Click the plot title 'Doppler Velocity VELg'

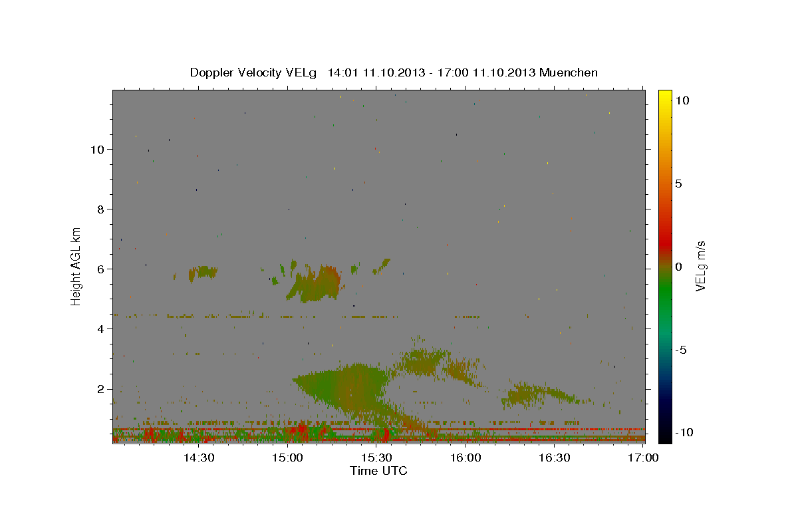[x=254, y=72]
